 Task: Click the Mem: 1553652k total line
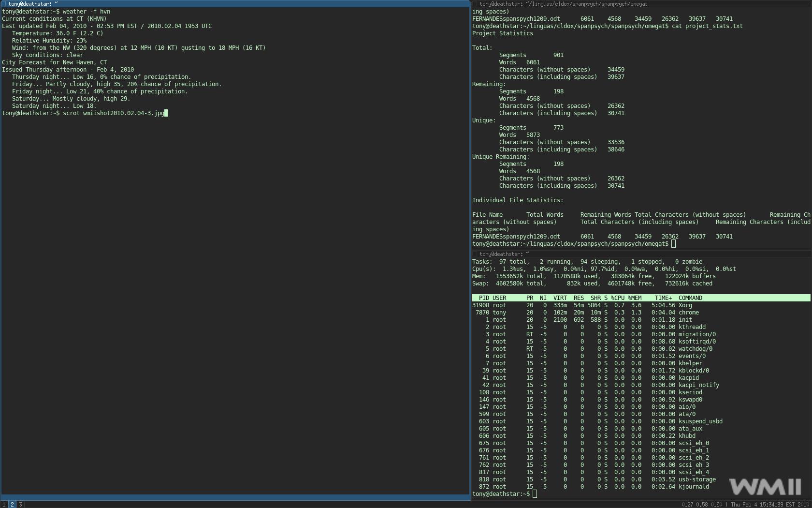pyautogui.click(x=594, y=276)
